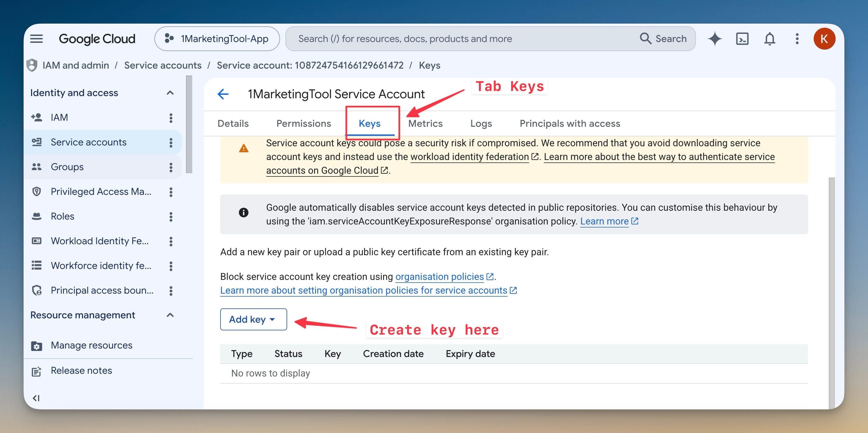Open more options for Workforce identity federation
The width and height of the screenshot is (868, 433).
[171, 266]
